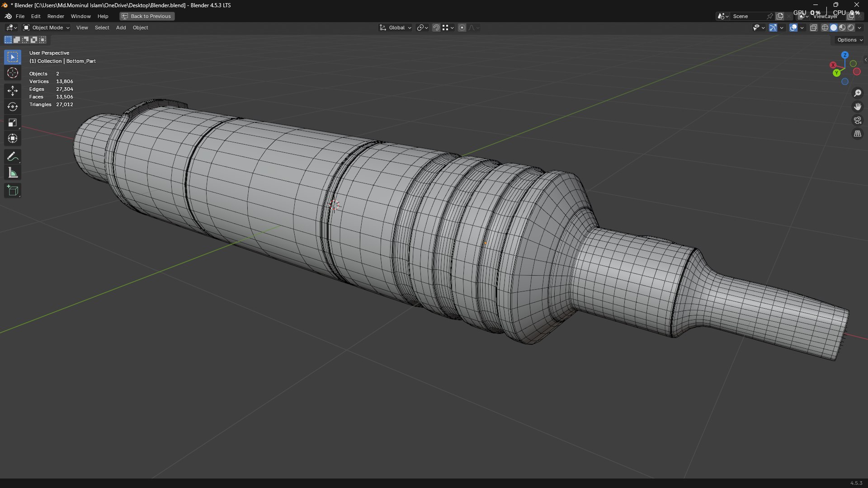
Task: Open snapping options dropdown
Action: pyautogui.click(x=448, y=28)
